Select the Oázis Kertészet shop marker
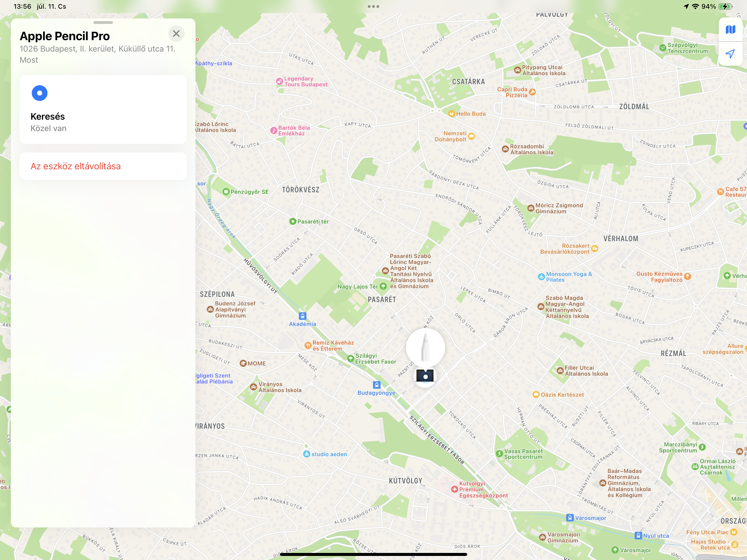747x560 pixels. point(536,394)
